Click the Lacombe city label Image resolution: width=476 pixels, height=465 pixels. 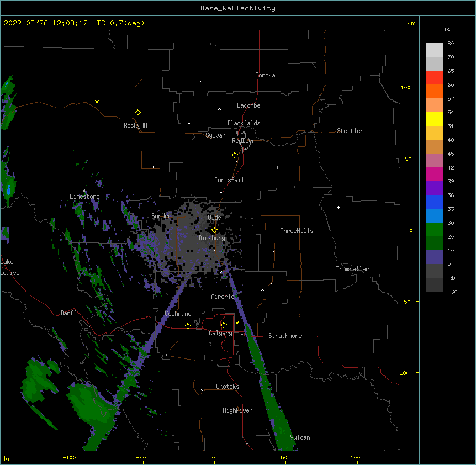click(248, 105)
